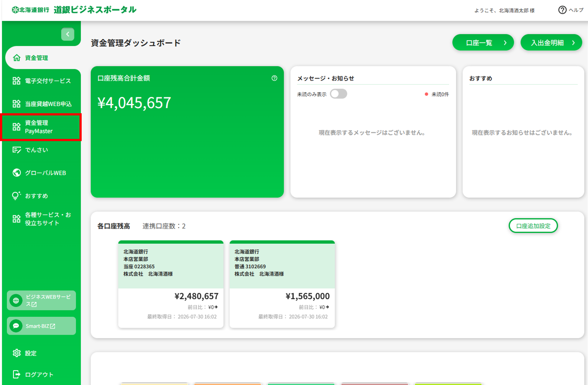The height and width of the screenshot is (385, 588).
Task: Click the ¥1,565,000 balance amount
Action: click(308, 296)
